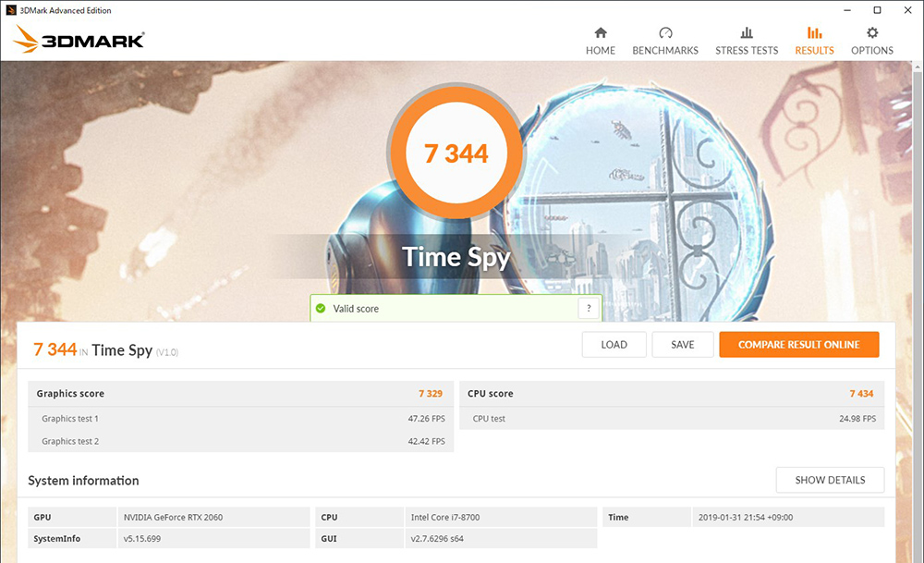
Task: Click the CPU score label
Action: click(x=491, y=394)
